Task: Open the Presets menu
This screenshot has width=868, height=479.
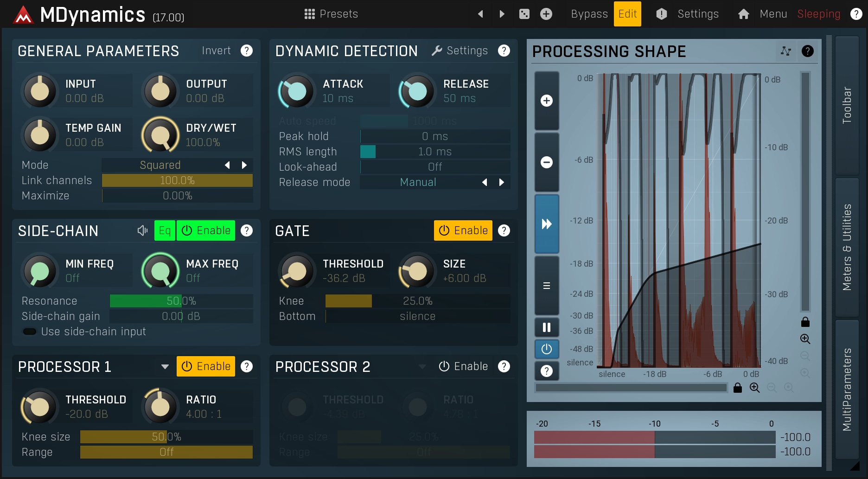Action: [331, 14]
